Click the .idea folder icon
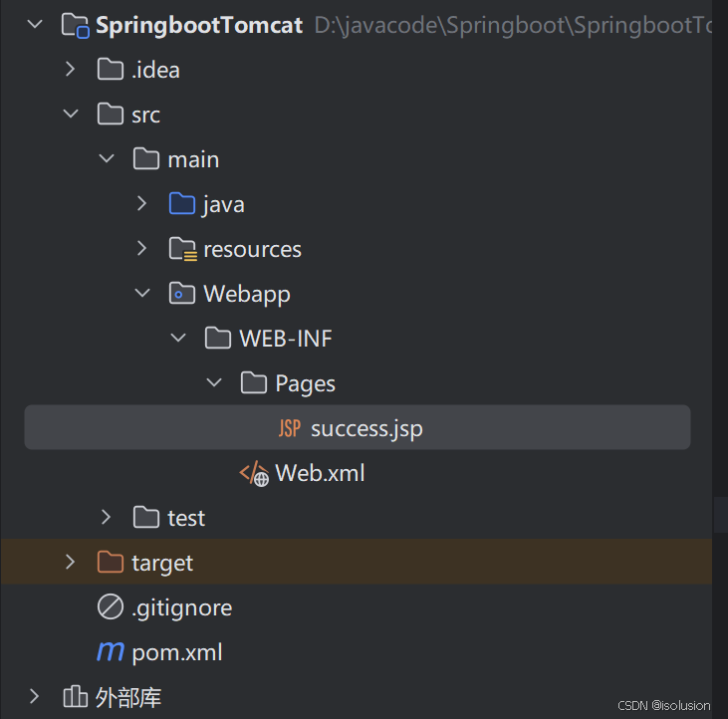Viewport: 728px width, 719px height. [x=111, y=70]
